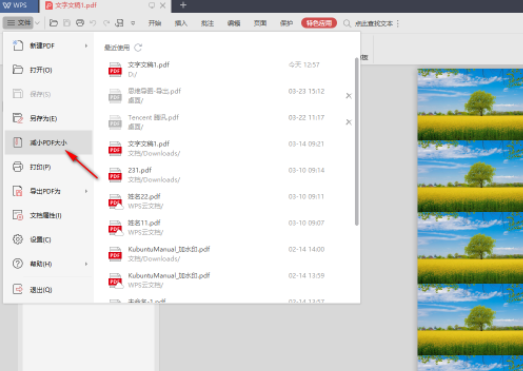Open 文档属性(I) from the file menu

pos(48,215)
